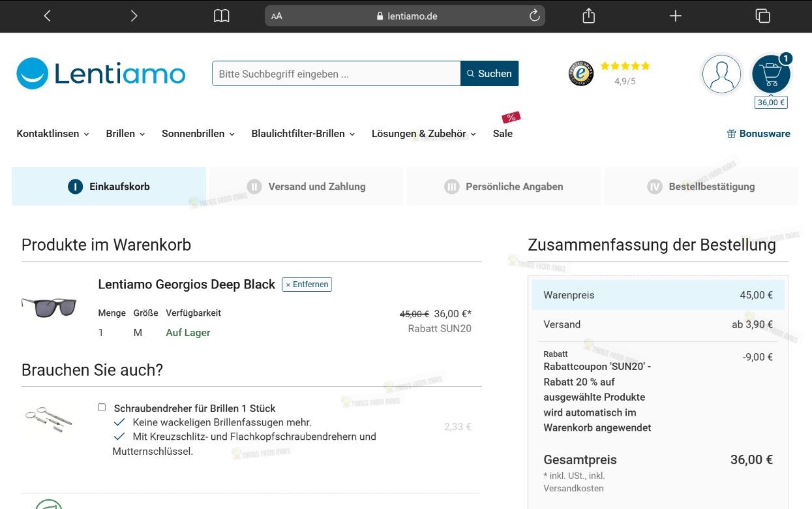Select the Versand und Zahlung step
The height and width of the screenshot is (509, 812).
(307, 187)
